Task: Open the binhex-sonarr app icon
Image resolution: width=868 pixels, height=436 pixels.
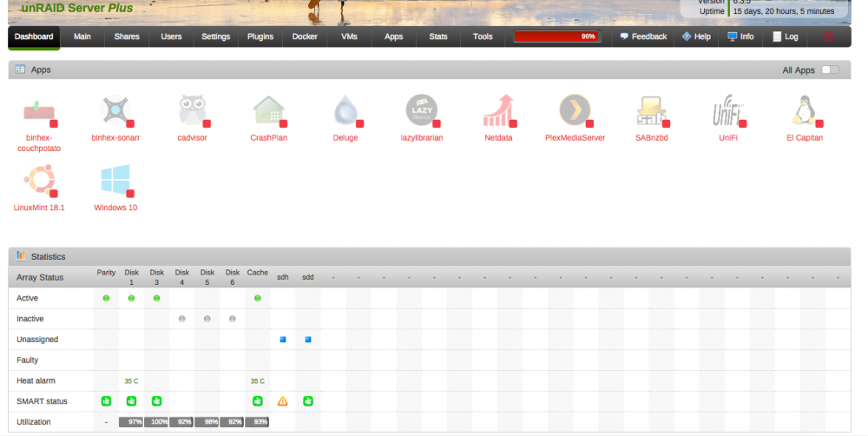Action: (115, 110)
